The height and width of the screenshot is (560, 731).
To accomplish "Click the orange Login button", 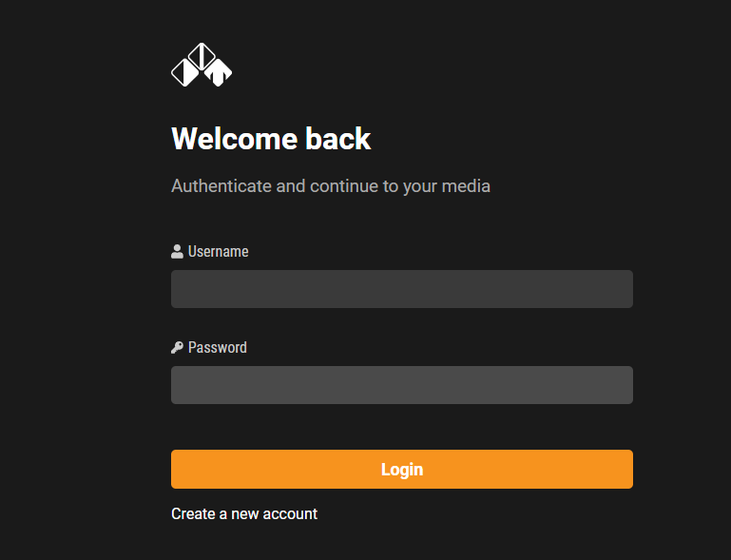I will 402,469.
